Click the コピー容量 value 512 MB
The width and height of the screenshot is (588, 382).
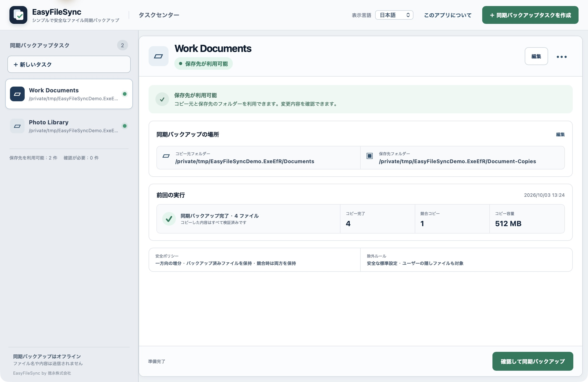coord(508,224)
